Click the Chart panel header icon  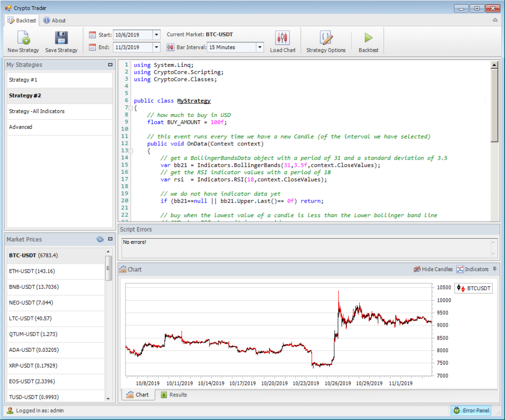coord(123,269)
